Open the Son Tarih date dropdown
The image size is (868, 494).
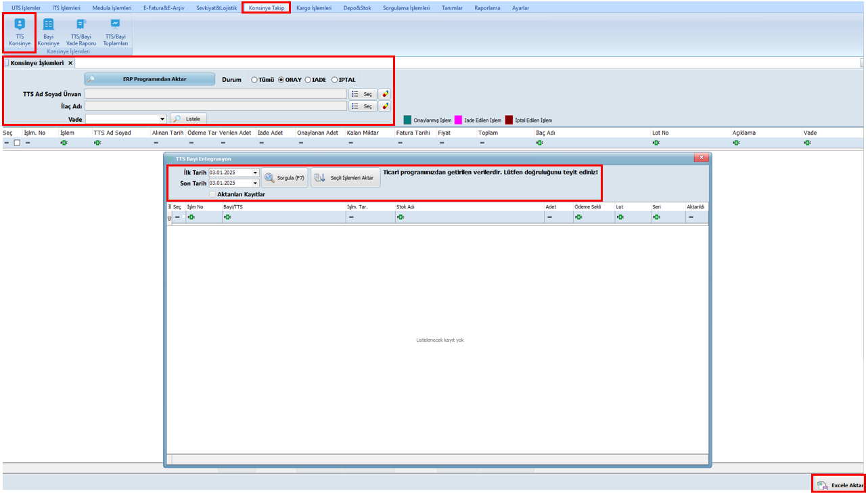(255, 183)
